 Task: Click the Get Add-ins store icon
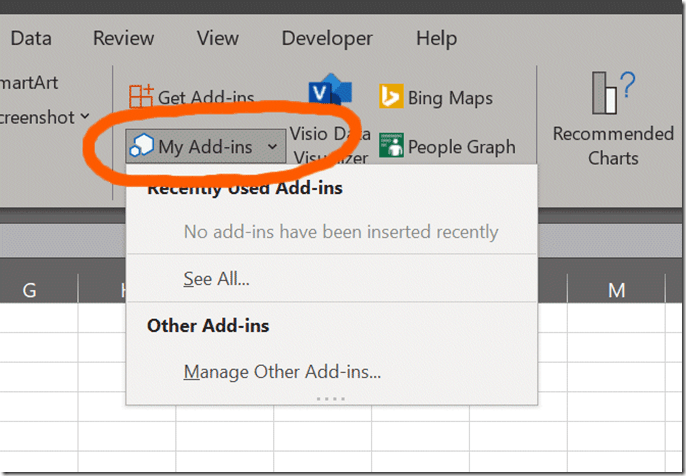pyautogui.click(x=141, y=97)
